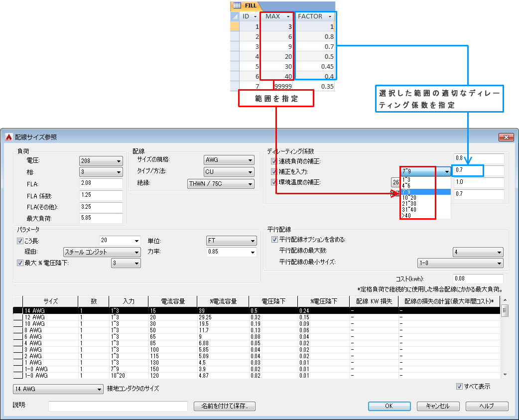
Task: Click the 0.45 FACTOR cell in FILL table
Action: 315,67
